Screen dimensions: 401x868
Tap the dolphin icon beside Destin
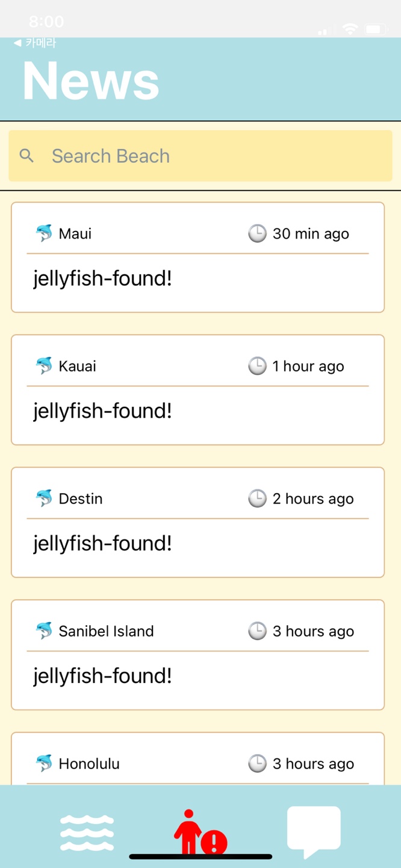pyautogui.click(x=44, y=498)
